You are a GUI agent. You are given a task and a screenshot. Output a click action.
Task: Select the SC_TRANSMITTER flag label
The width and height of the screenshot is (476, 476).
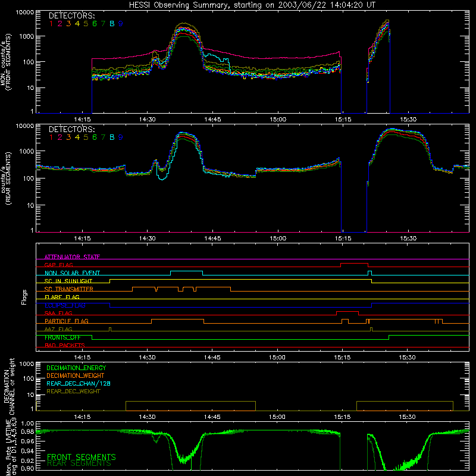[69, 289]
